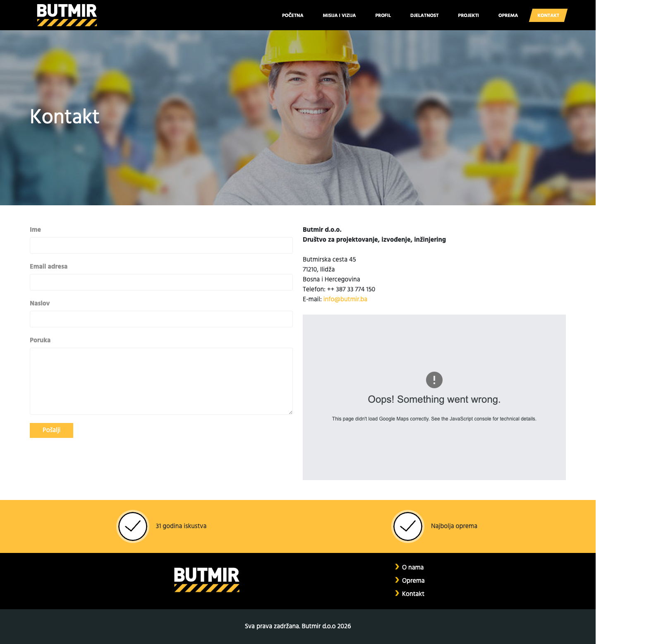Screen dimensions: 649x644
Task: Click the exclamation error icon in map
Action: point(434,380)
